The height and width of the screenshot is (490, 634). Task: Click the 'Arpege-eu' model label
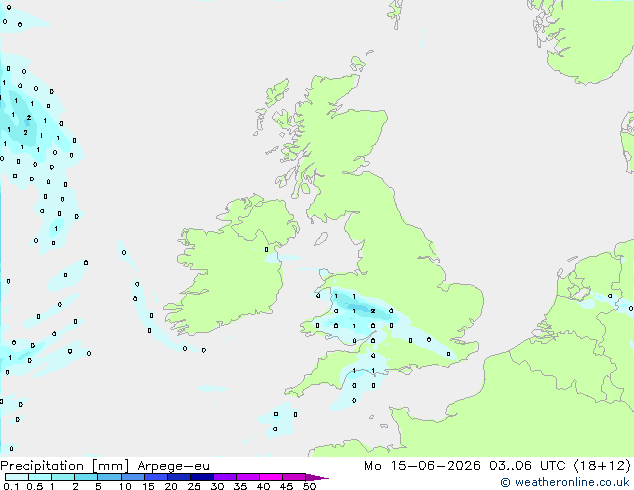(173, 466)
